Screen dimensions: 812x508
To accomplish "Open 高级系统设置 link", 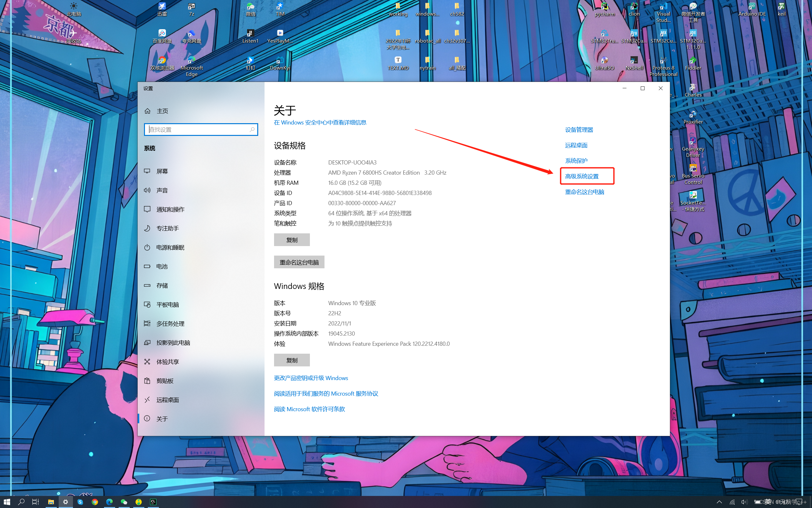I will (x=582, y=176).
